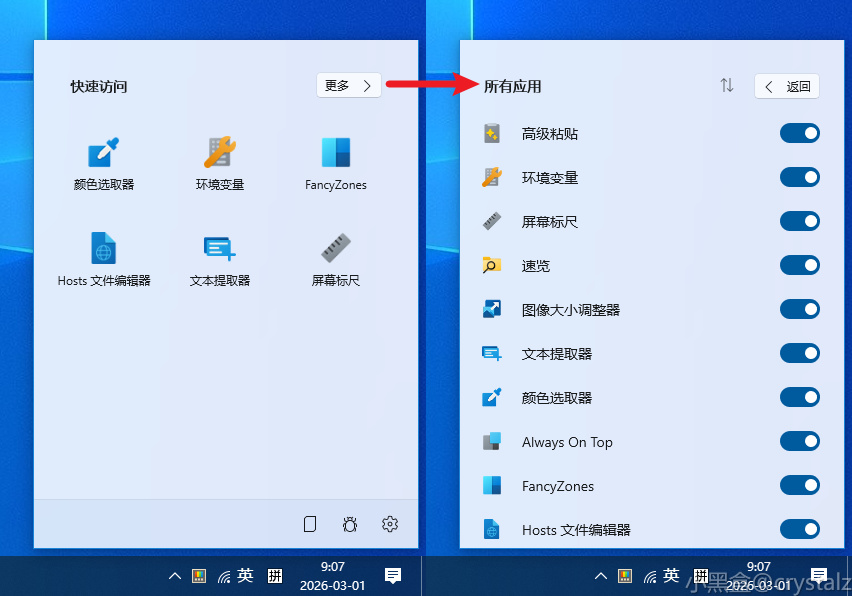Click the 高级粘贴 icon in all apps list
The image size is (852, 596).
492,133
